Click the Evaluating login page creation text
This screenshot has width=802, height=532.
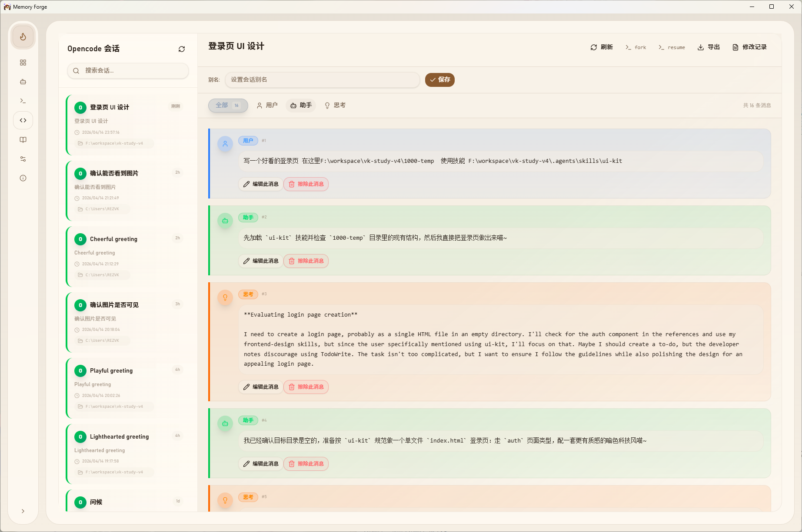(300, 315)
